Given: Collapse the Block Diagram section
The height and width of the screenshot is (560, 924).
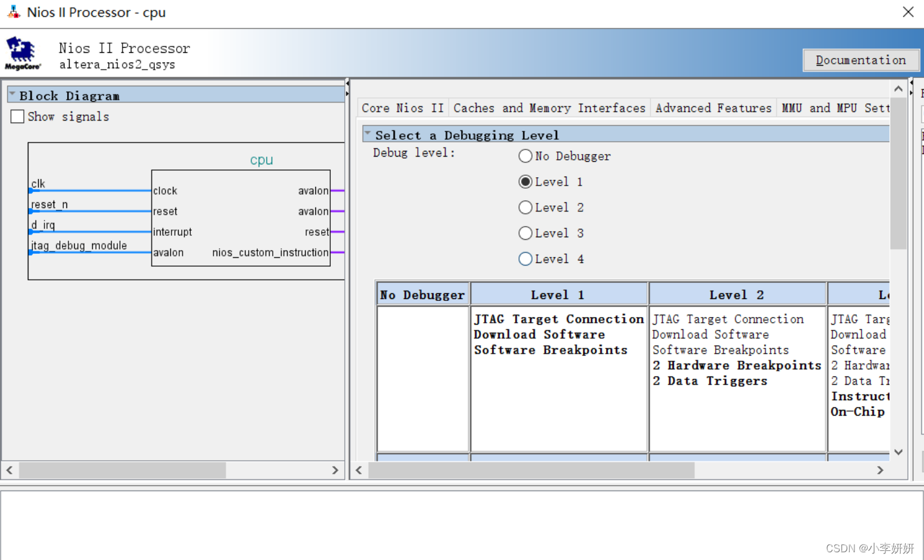Looking at the screenshot, I should pyautogui.click(x=11, y=94).
